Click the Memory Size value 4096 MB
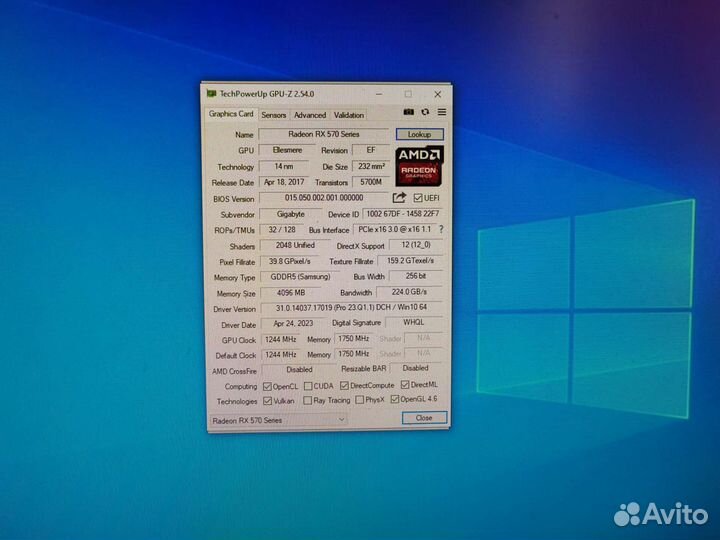This screenshot has height=540, width=720. (x=291, y=292)
